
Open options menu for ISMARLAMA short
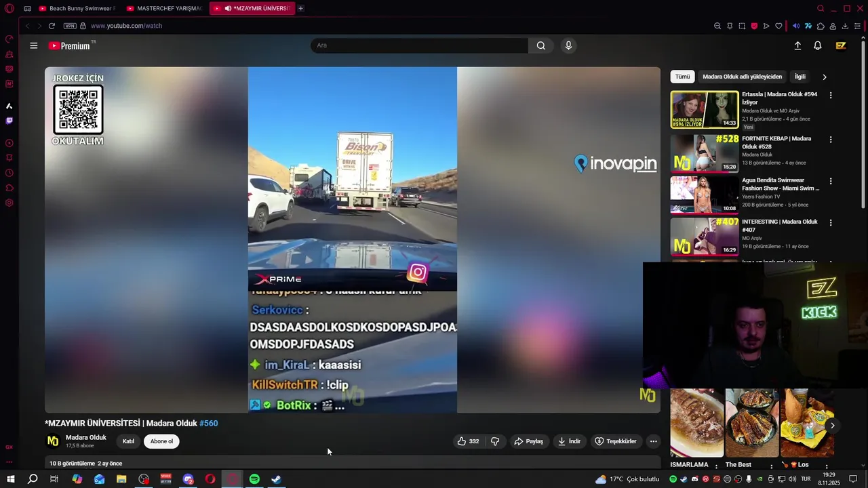716,466
